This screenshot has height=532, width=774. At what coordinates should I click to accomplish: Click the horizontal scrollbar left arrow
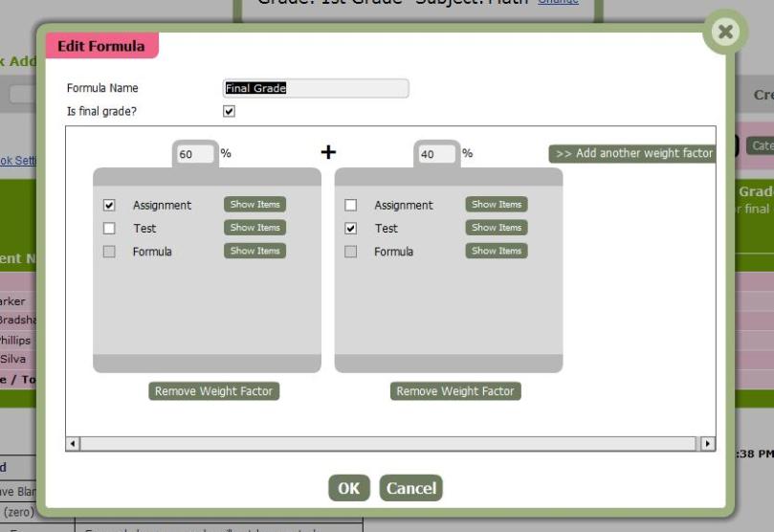click(73, 443)
